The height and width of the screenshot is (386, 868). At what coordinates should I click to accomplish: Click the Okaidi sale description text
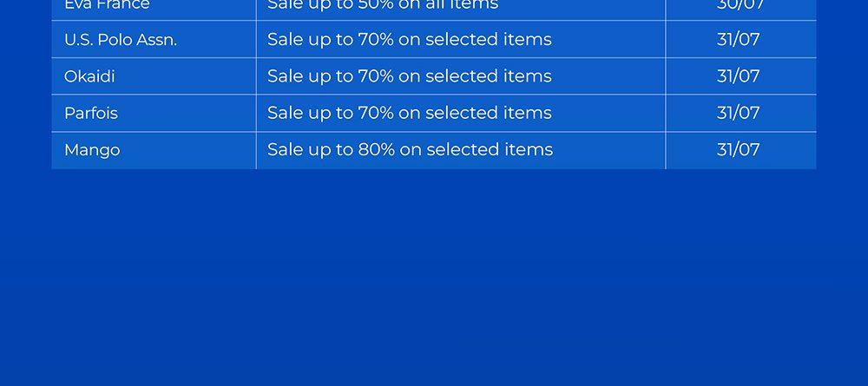point(410,76)
